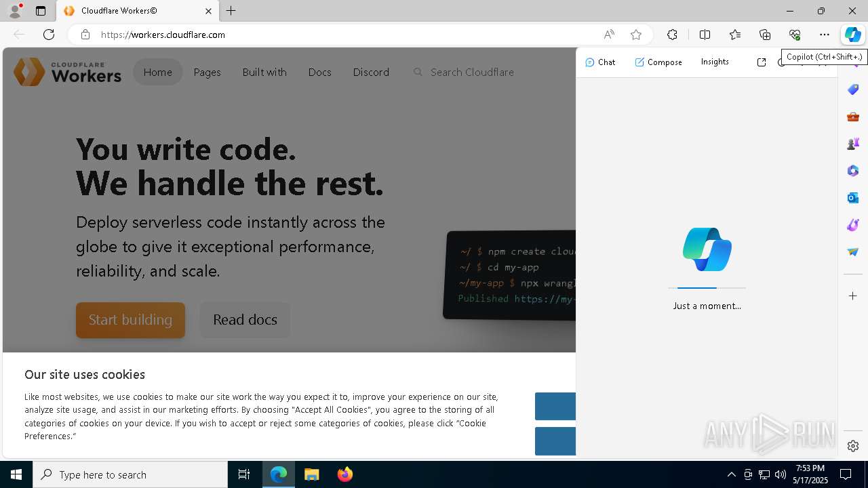Open Collections panel
This screenshot has width=868, height=488.
[765, 35]
